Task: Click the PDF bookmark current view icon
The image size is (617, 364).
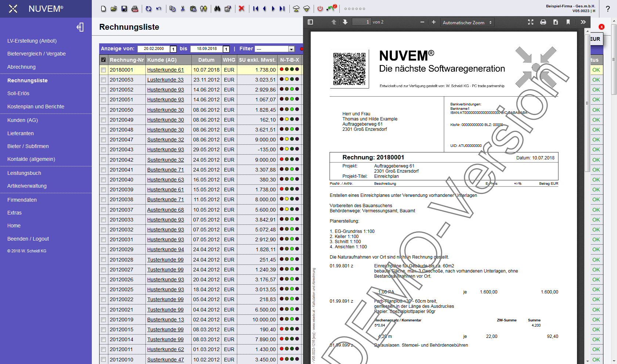Action: point(568,22)
